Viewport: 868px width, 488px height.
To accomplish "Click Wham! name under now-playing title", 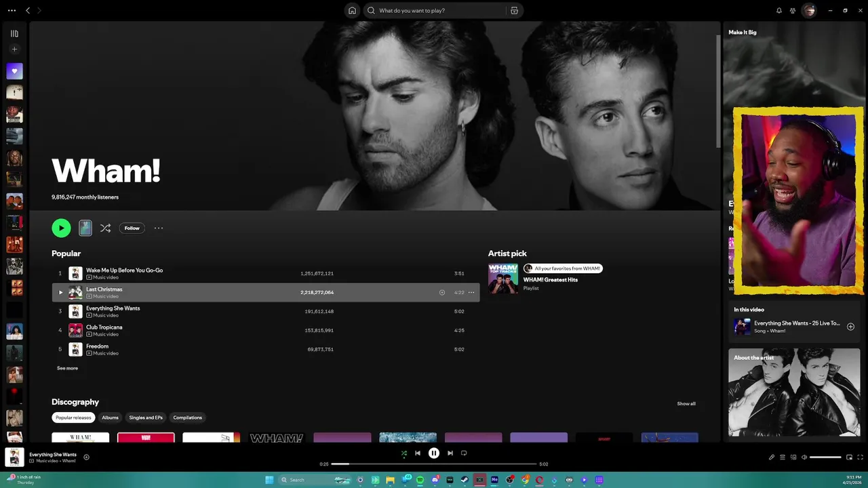I will tap(69, 461).
